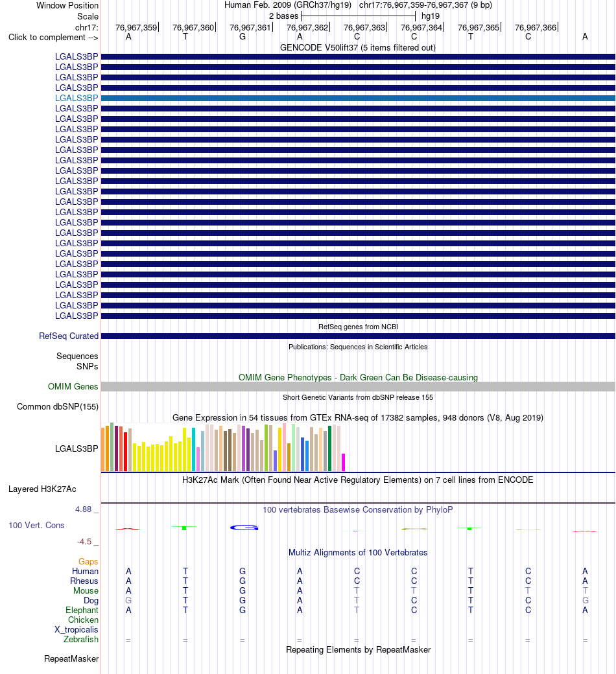Click the LGALS3BP label beside the GTEx bar chart
Image resolution: width=616 pixels, height=674 pixels.
(x=77, y=448)
